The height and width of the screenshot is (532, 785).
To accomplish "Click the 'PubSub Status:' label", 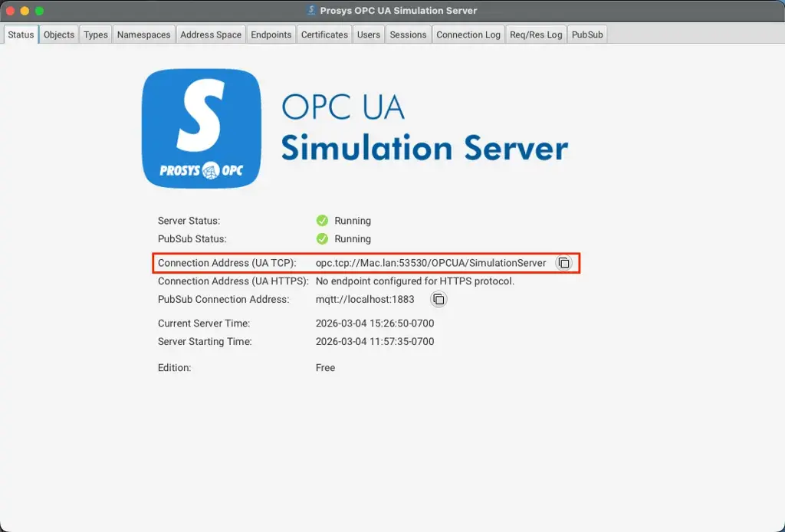I will 192,238.
